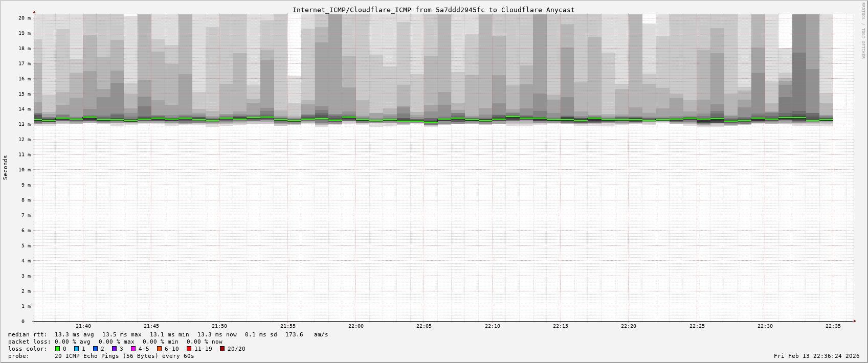Select the 22:00 time axis label
The height and width of the screenshot is (363, 868).
[x=356, y=326]
